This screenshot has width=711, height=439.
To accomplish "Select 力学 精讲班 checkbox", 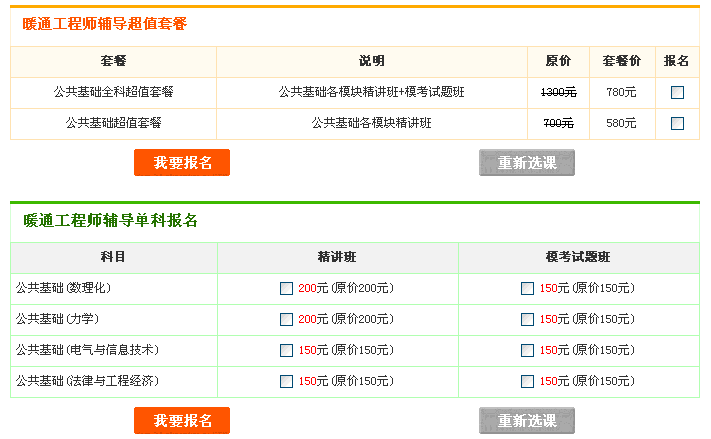I will click(x=287, y=320).
